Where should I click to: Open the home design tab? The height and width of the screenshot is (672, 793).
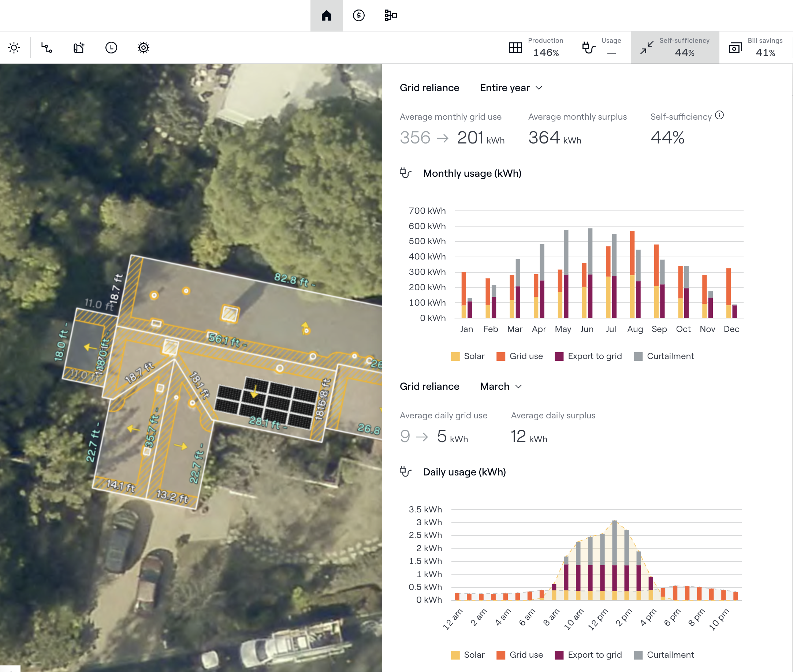(326, 16)
